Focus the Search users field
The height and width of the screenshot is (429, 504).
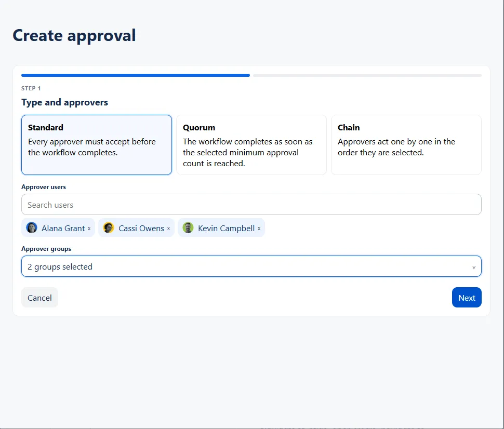point(251,205)
